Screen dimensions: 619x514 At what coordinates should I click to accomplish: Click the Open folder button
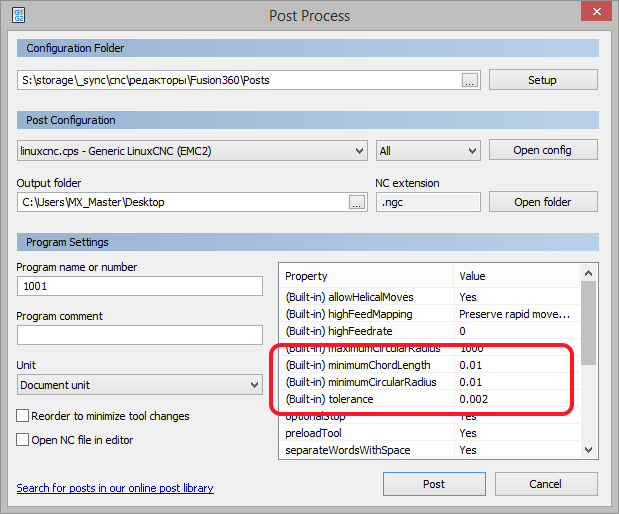point(542,202)
